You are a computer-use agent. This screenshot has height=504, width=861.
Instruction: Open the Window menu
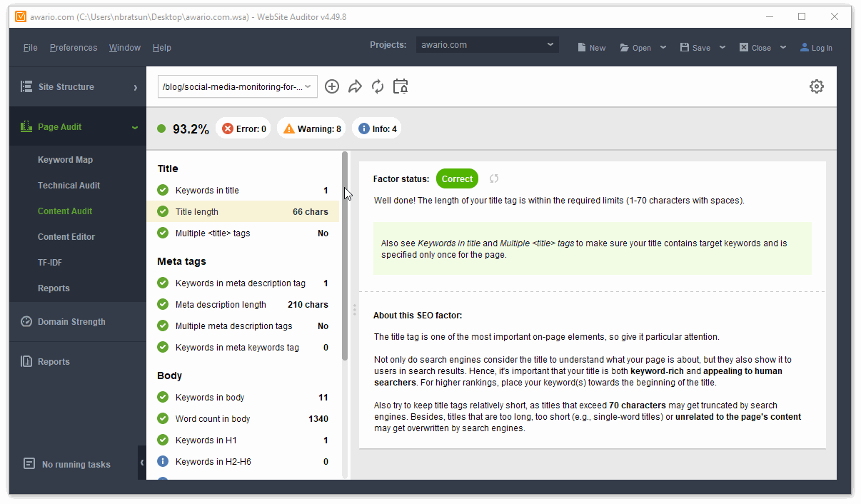pos(125,48)
